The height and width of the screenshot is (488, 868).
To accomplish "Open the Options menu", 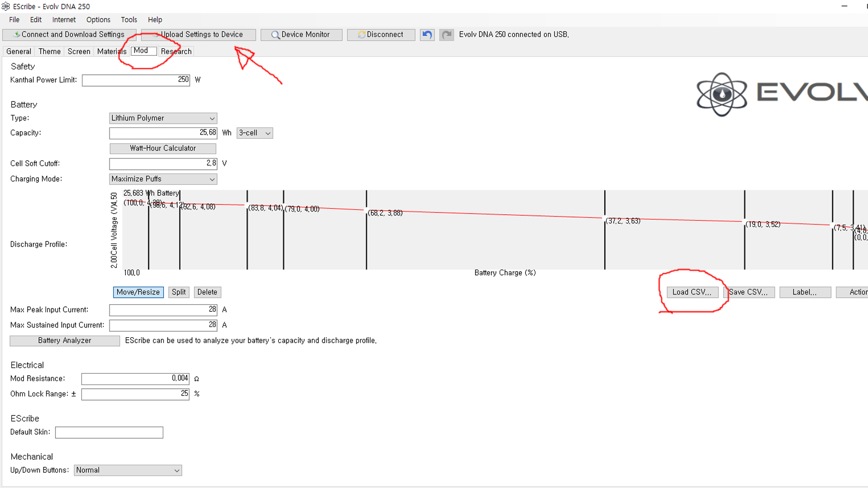I will 98,20.
